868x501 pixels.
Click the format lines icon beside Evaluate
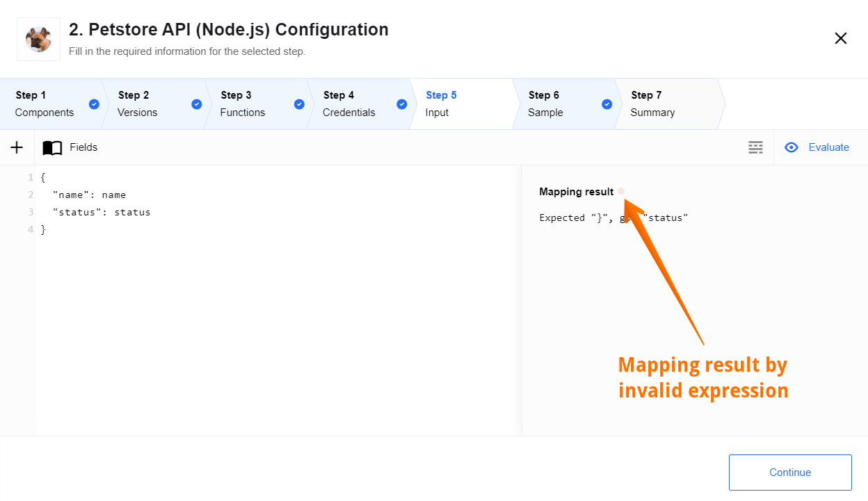(755, 147)
